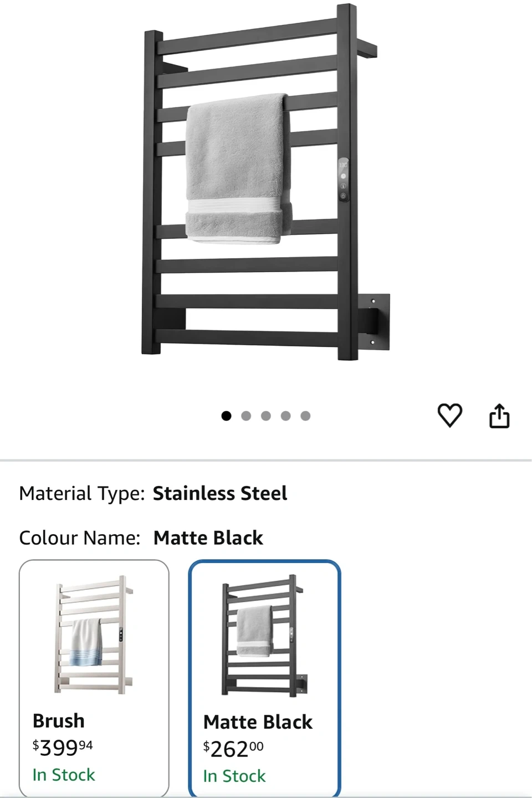
Task: Click the control panel on the towel warmer
Action: click(x=344, y=181)
